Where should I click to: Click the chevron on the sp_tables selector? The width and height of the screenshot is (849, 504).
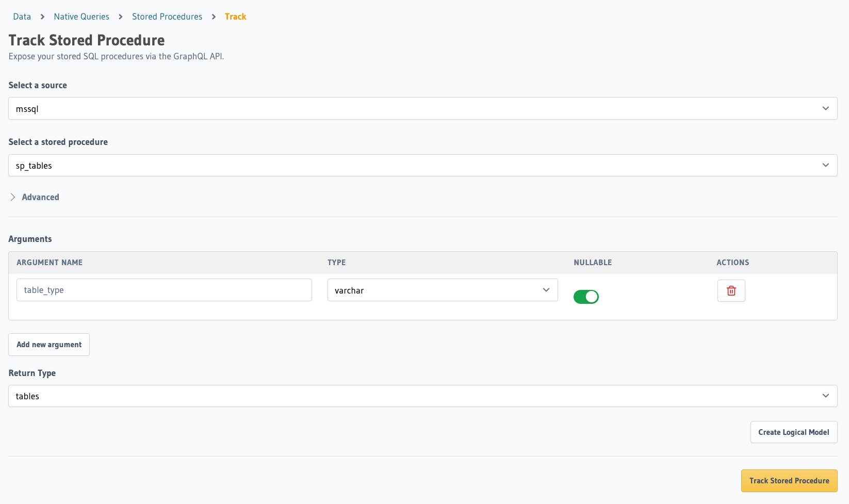click(x=826, y=165)
